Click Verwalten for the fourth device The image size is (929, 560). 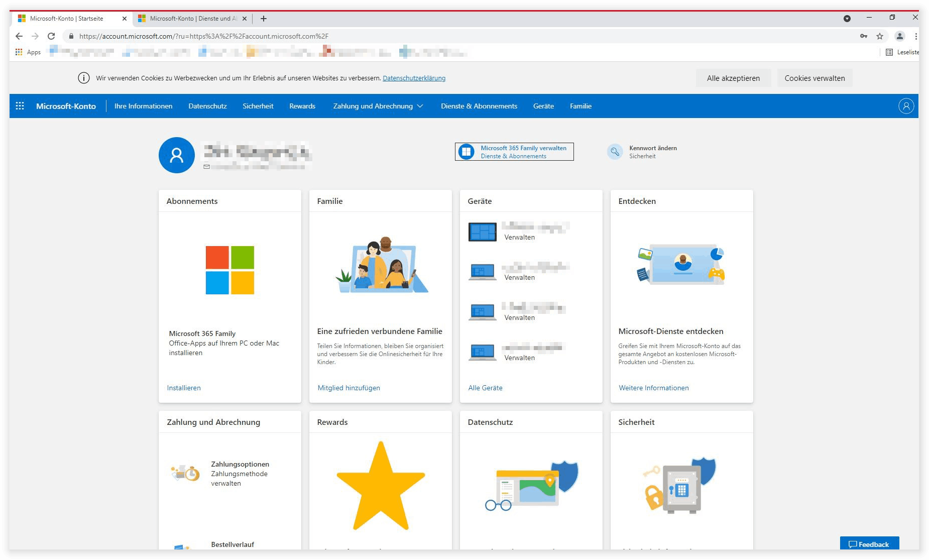tap(520, 358)
